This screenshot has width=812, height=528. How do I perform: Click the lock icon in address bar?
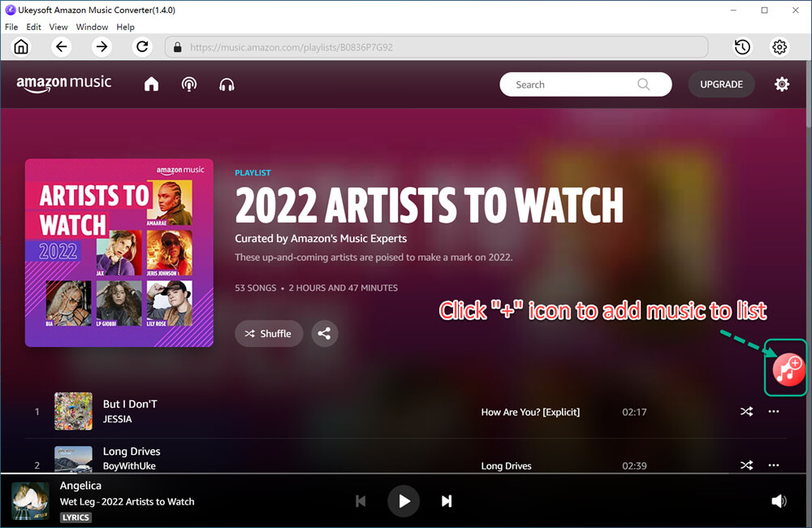coord(178,47)
